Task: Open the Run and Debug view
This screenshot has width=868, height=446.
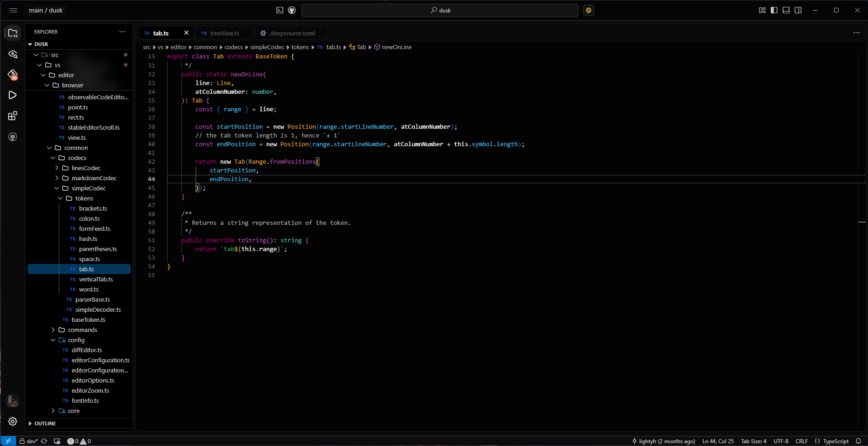Action: tap(13, 95)
